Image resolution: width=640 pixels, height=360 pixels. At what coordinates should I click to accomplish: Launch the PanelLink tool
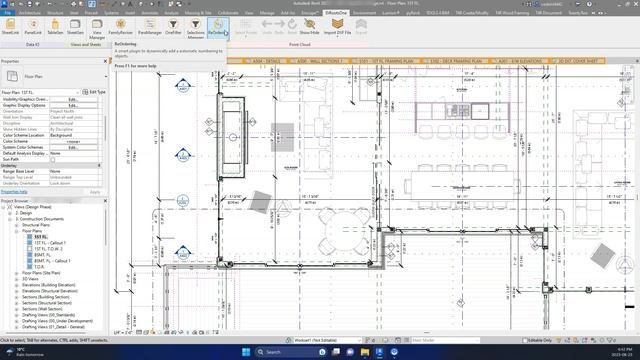click(x=33, y=27)
